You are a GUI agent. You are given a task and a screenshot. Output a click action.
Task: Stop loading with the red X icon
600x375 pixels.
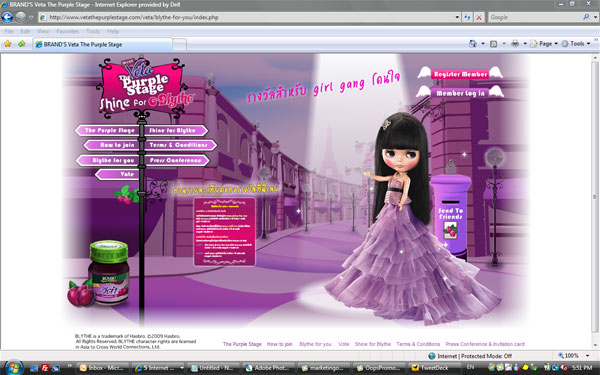click(479, 17)
